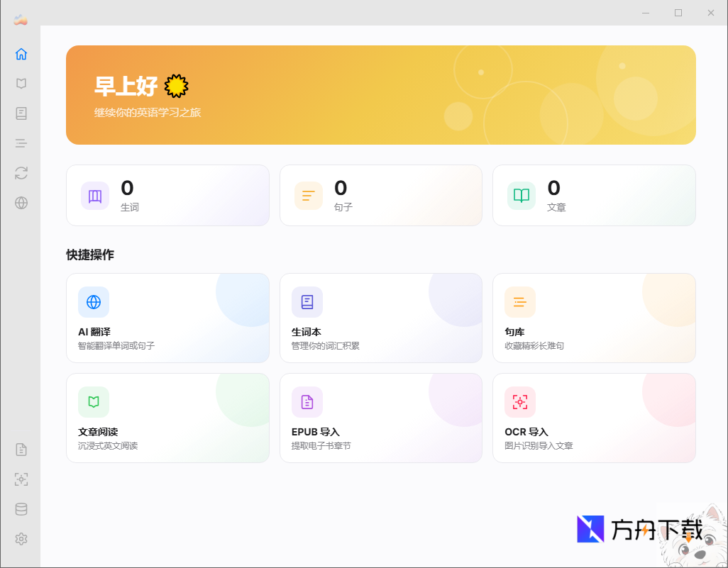Click the document import icon near the sidebar bottom
The width and height of the screenshot is (728, 568).
pos(21,449)
